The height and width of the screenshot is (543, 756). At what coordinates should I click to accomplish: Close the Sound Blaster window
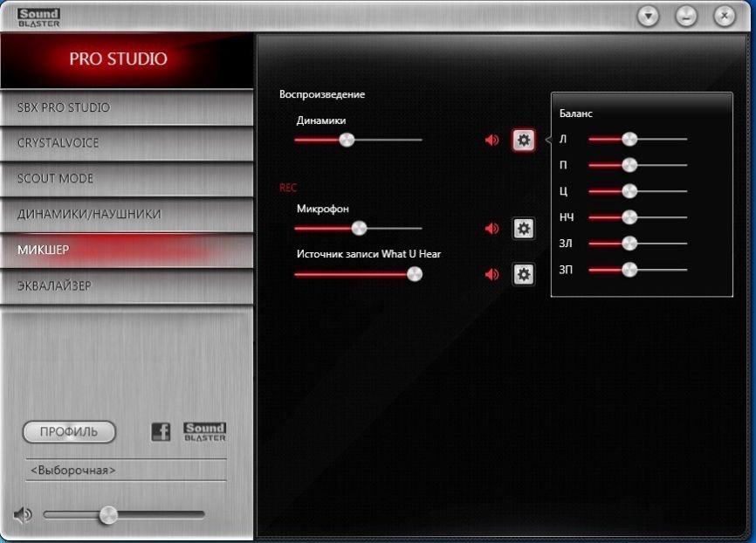coord(725,17)
